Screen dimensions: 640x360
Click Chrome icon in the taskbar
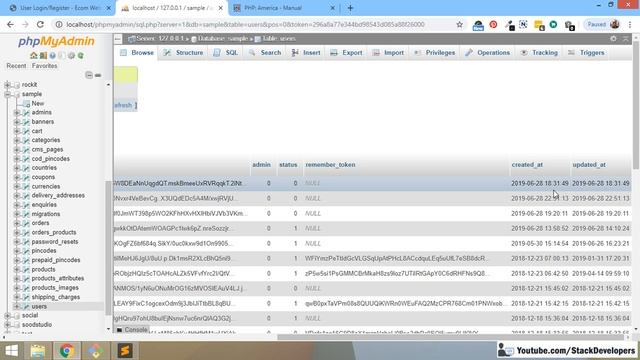67,350
